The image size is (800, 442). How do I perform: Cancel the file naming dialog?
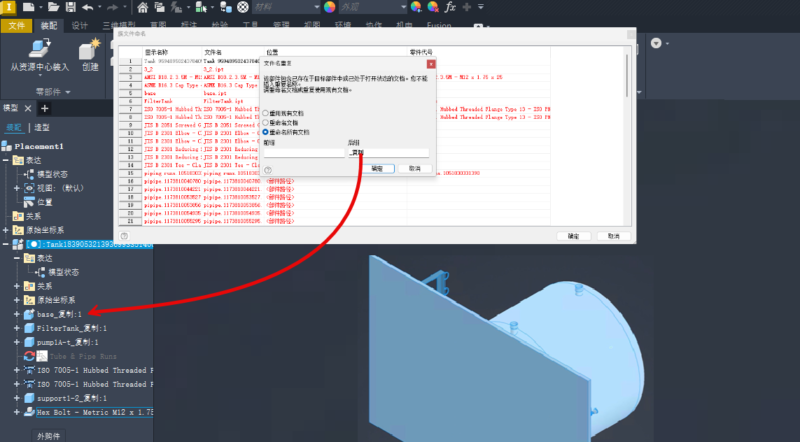[x=613, y=236]
